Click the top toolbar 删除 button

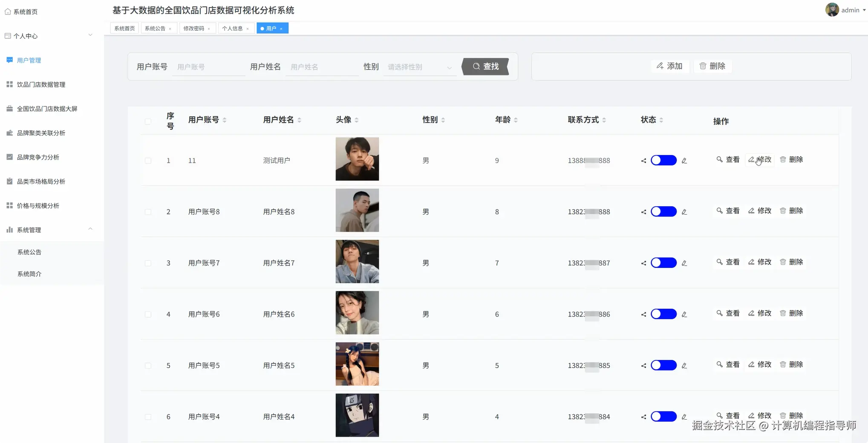pos(712,66)
